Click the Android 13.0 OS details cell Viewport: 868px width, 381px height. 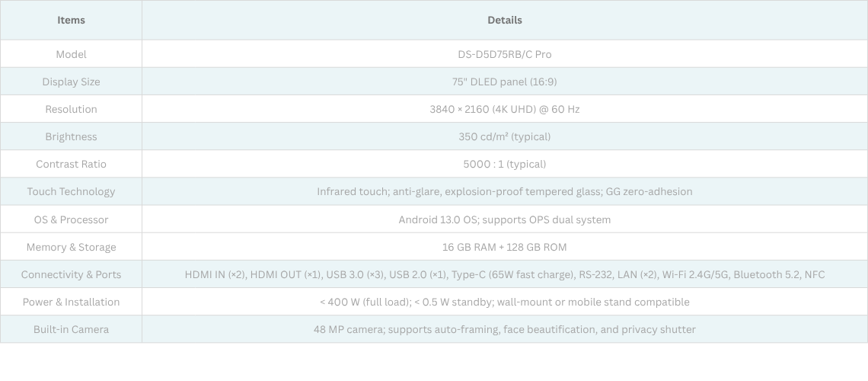pyautogui.click(x=504, y=219)
